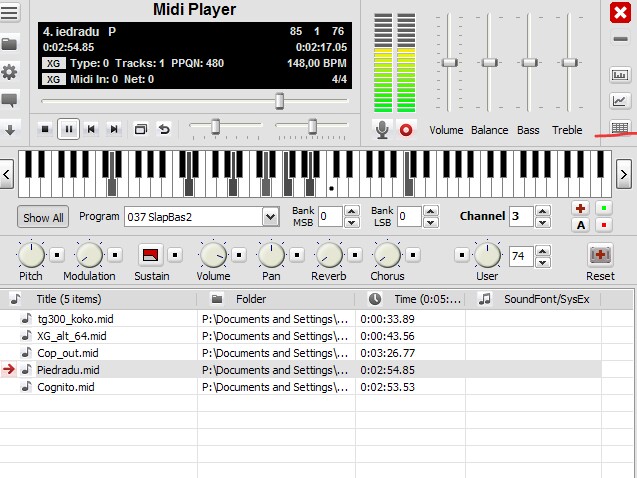
Task: Stop MIDI playback
Action: pyautogui.click(x=45, y=129)
